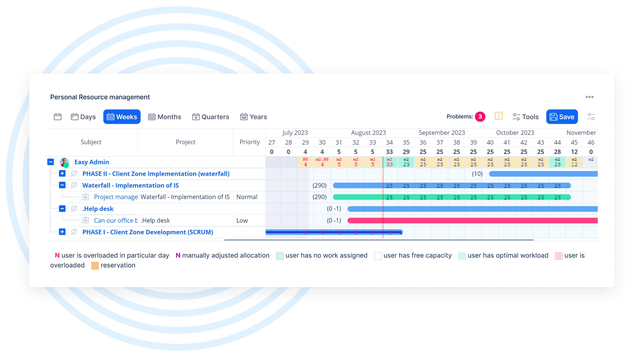
Task: Click the calendar date picker icon
Action: click(x=58, y=117)
